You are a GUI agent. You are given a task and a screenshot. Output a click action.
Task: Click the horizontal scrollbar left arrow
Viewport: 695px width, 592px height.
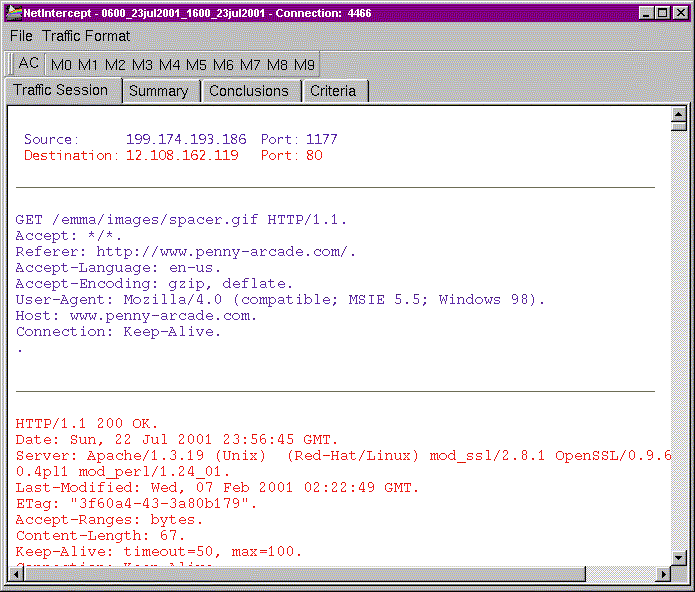[x=16, y=574]
